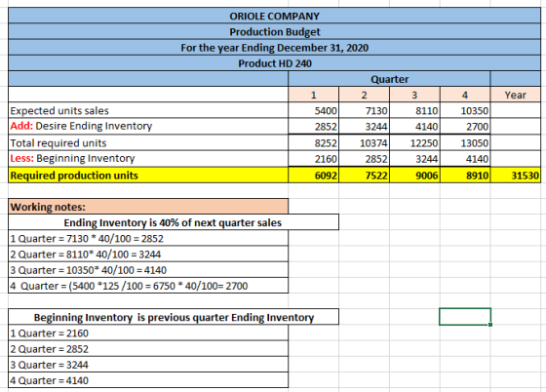Select total required units 10374

pos(364,142)
